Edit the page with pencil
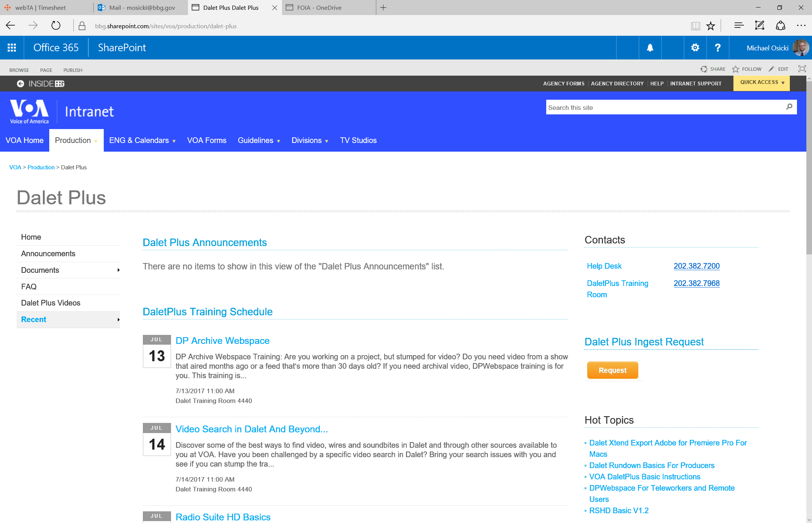This screenshot has width=812, height=523. [779, 69]
